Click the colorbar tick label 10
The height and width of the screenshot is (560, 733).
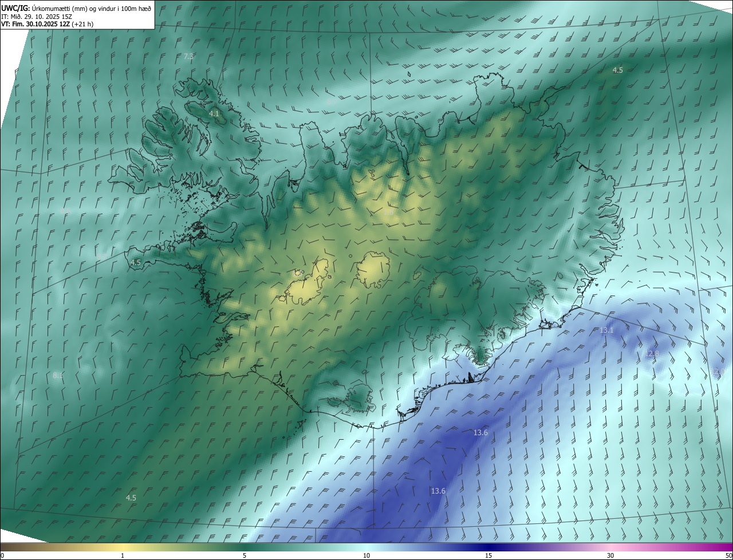coord(366,555)
